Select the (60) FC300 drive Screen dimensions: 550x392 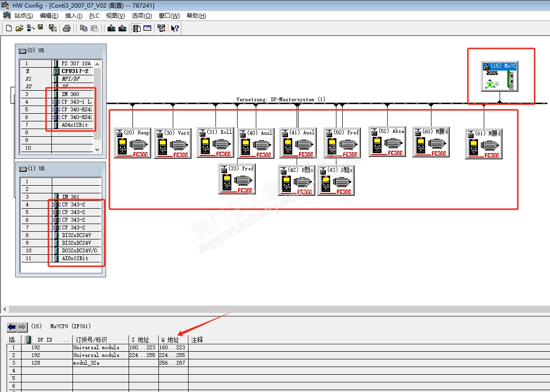[431, 142]
